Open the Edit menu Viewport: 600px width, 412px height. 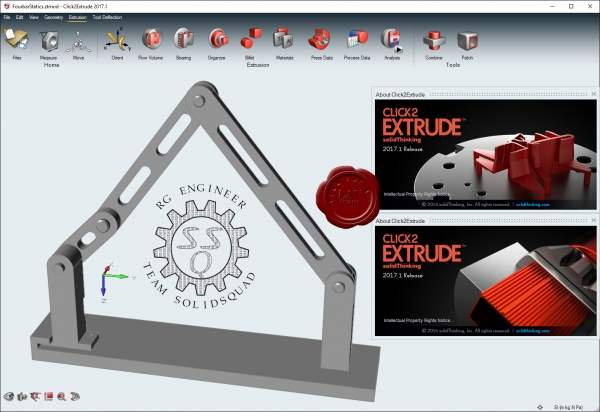pos(19,17)
